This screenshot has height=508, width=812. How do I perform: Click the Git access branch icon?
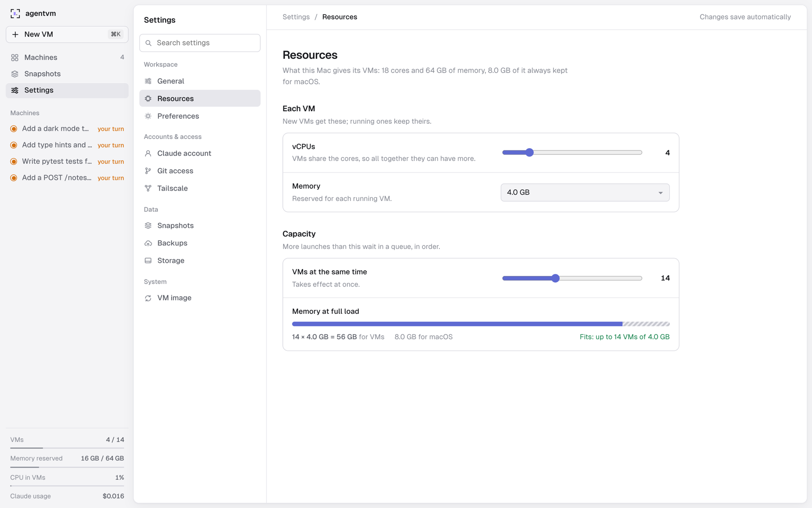(x=148, y=171)
